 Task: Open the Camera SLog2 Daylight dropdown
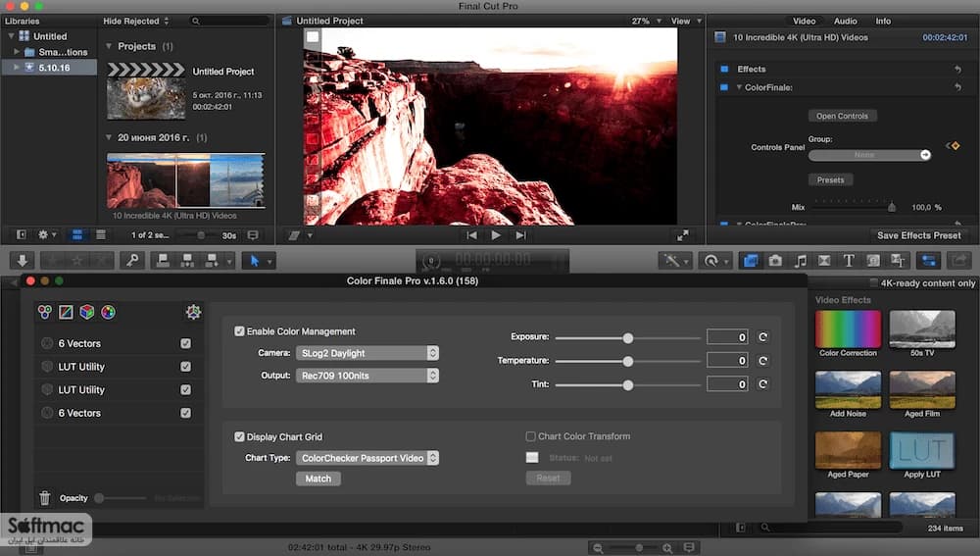367,353
